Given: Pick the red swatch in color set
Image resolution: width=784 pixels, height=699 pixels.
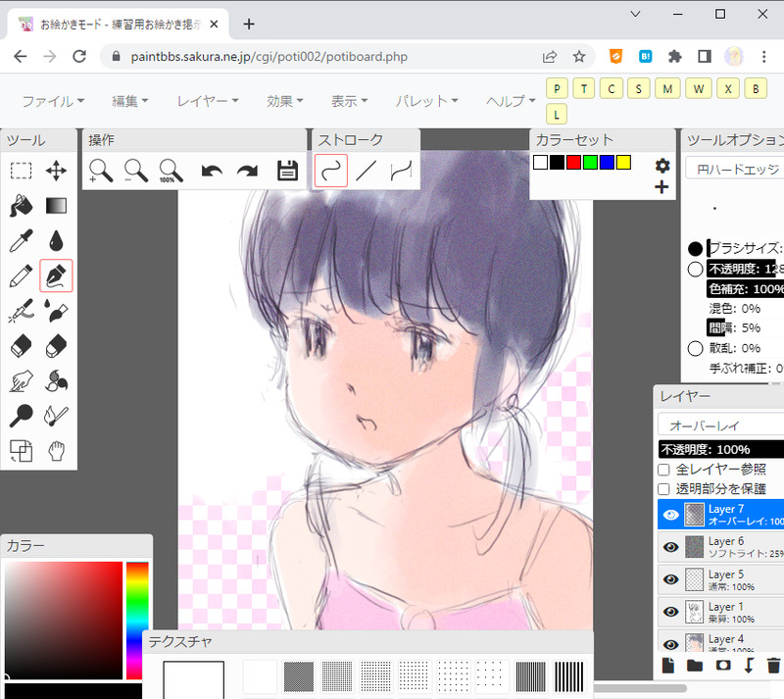Looking at the screenshot, I should click(573, 162).
